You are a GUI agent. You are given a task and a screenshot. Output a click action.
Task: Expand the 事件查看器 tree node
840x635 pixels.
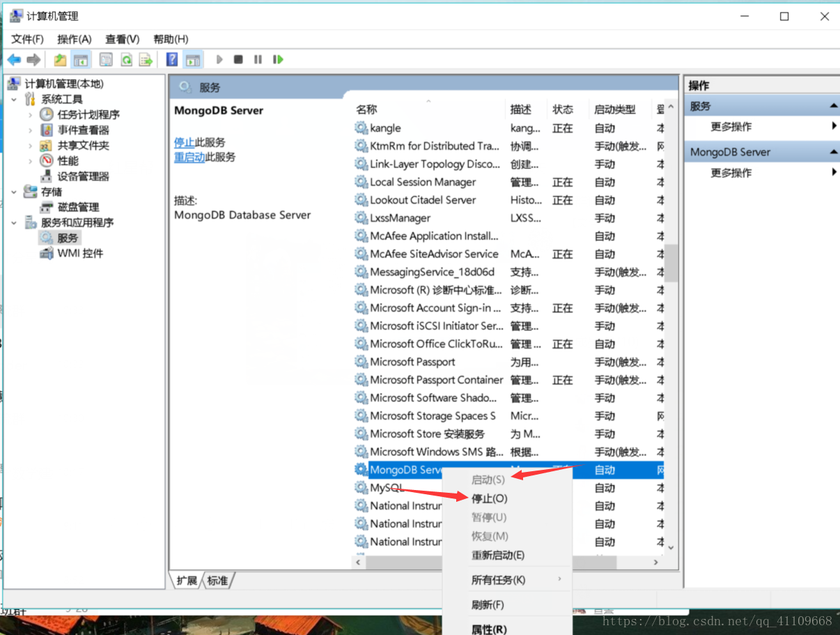[x=30, y=130]
